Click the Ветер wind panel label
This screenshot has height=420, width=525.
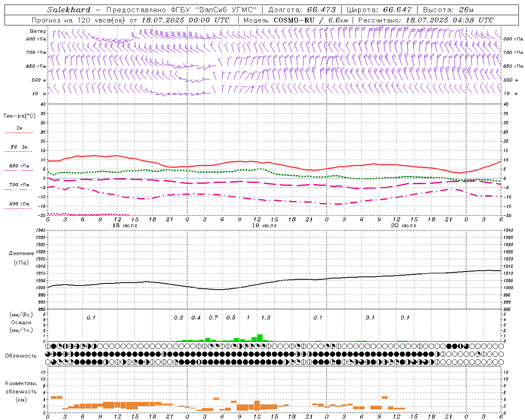pyautogui.click(x=38, y=31)
